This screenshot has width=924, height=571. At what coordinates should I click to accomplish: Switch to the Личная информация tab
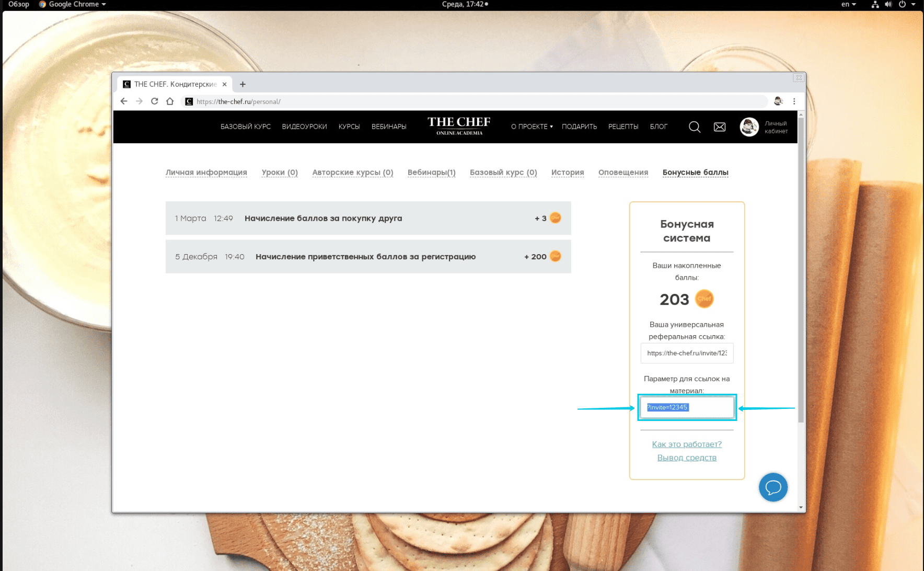point(206,173)
